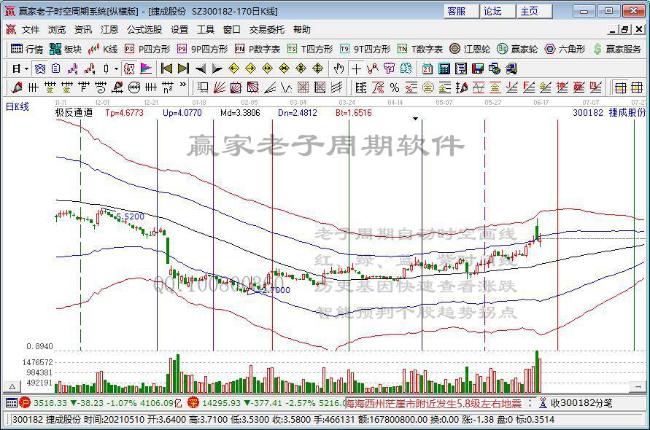Open the P四方形 tool
This screenshot has width=650, height=430.
click(x=147, y=49)
